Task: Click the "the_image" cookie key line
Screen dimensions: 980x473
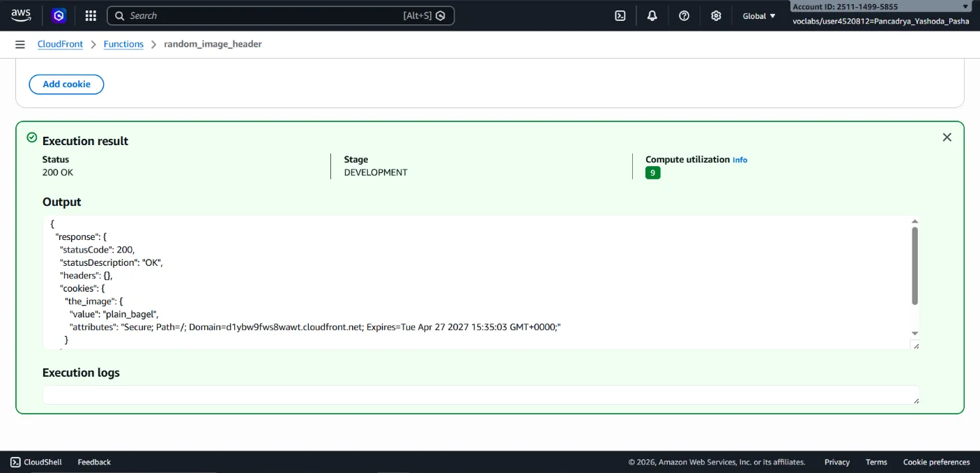Action: pos(94,301)
